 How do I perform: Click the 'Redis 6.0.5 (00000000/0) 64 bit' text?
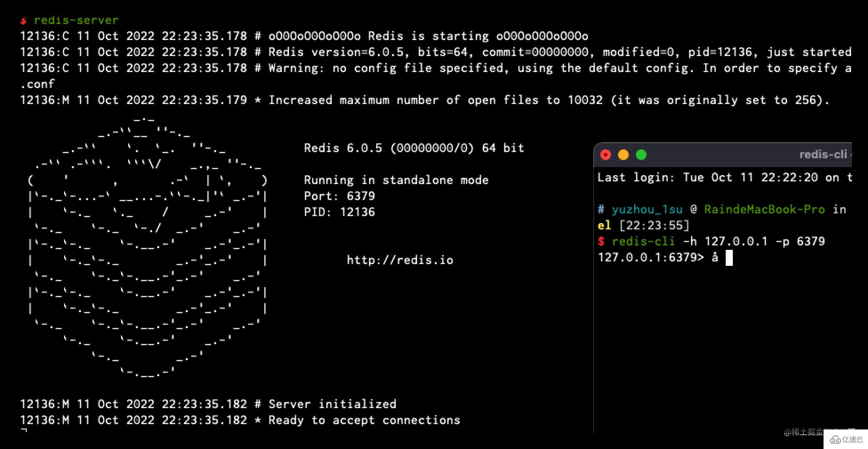414,148
